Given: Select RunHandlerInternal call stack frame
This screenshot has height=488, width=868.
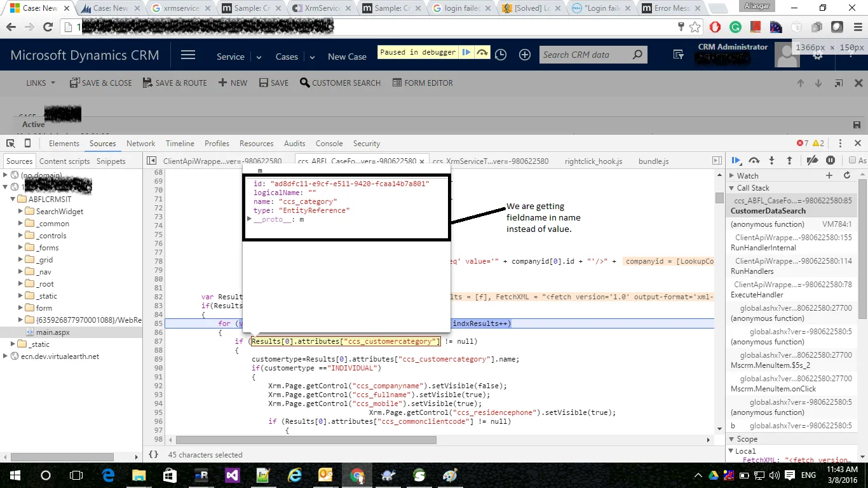Looking at the screenshot, I should (x=790, y=242).
